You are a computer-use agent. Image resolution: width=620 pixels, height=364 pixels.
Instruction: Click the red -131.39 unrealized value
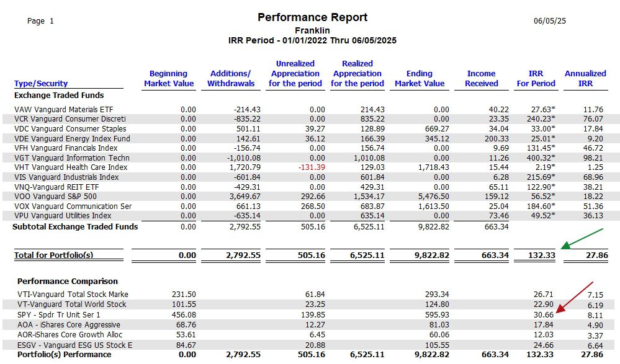coord(312,167)
